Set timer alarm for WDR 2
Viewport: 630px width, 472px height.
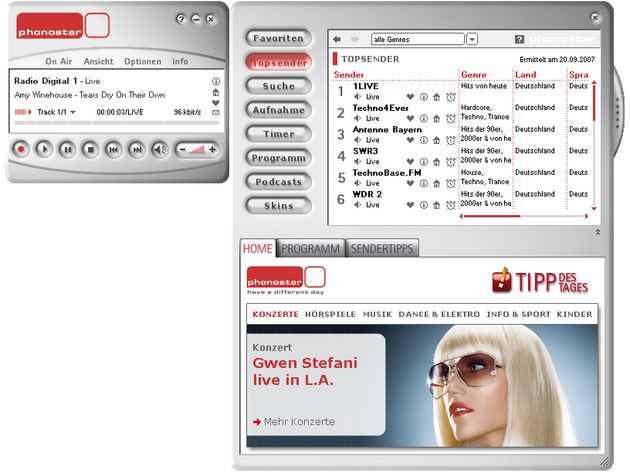click(x=450, y=205)
